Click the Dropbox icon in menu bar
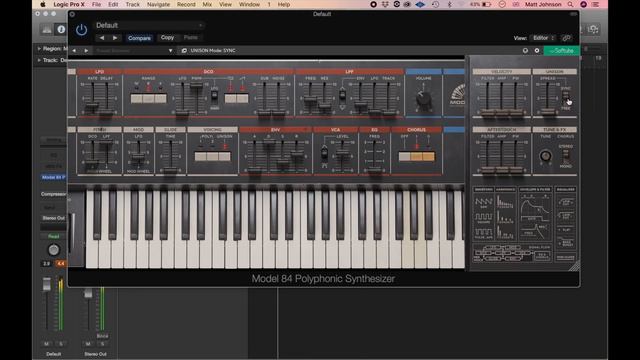The height and width of the screenshot is (360, 640). 385,4
